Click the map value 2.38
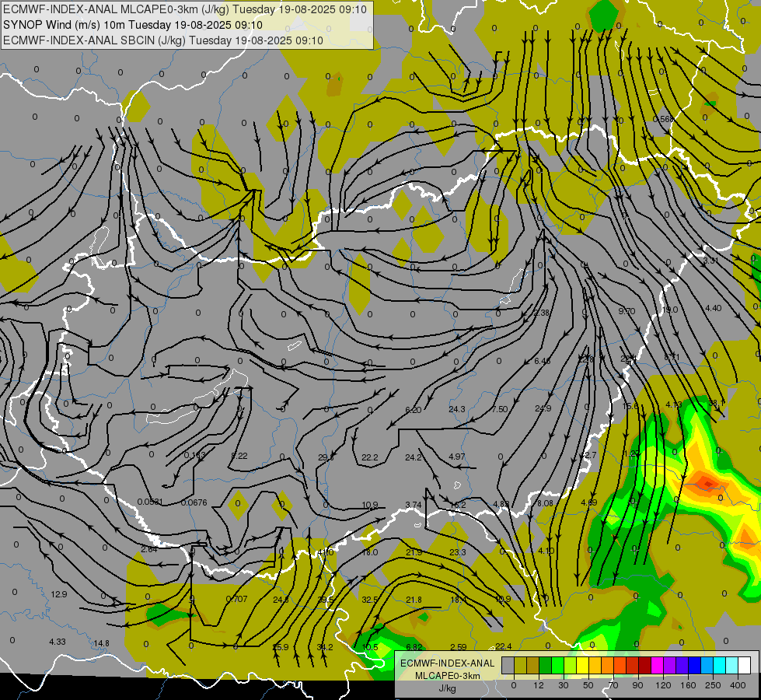The height and width of the screenshot is (700, 761). pyautogui.click(x=542, y=313)
